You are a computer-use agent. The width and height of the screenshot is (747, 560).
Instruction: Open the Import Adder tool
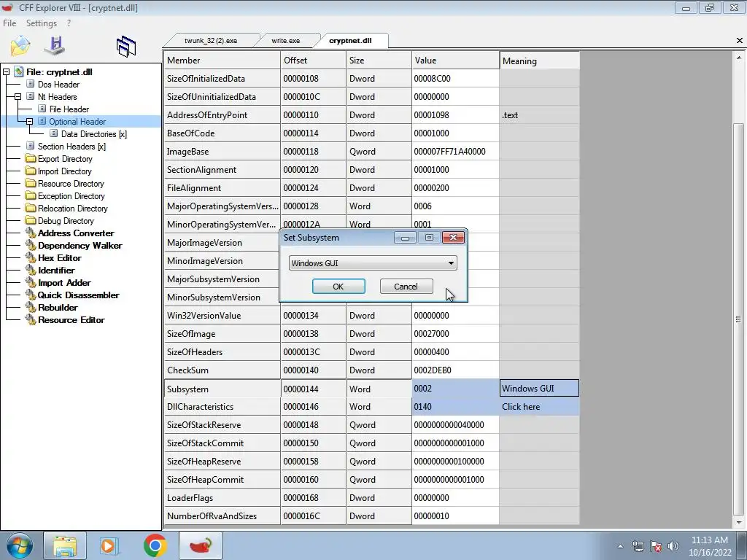(x=64, y=282)
